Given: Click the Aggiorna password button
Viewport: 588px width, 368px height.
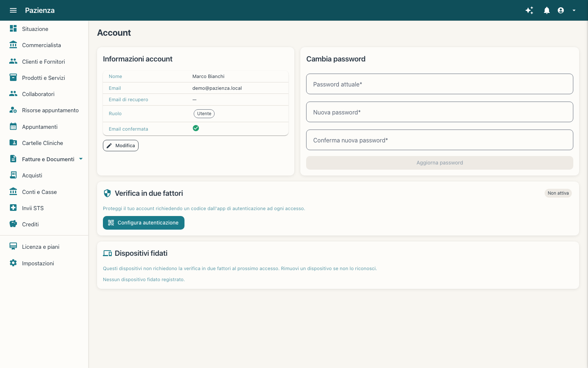Looking at the screenshot, I should click(x=440, y=163).
